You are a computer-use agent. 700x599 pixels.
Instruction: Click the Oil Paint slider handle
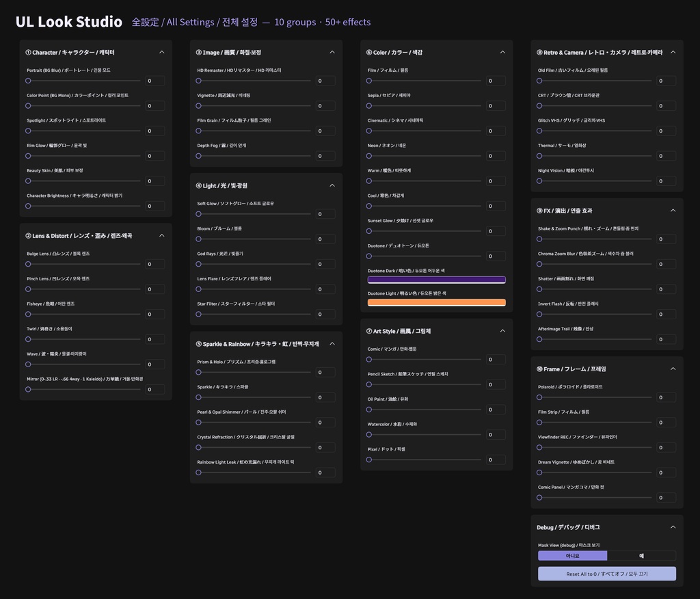click(369, 410)
